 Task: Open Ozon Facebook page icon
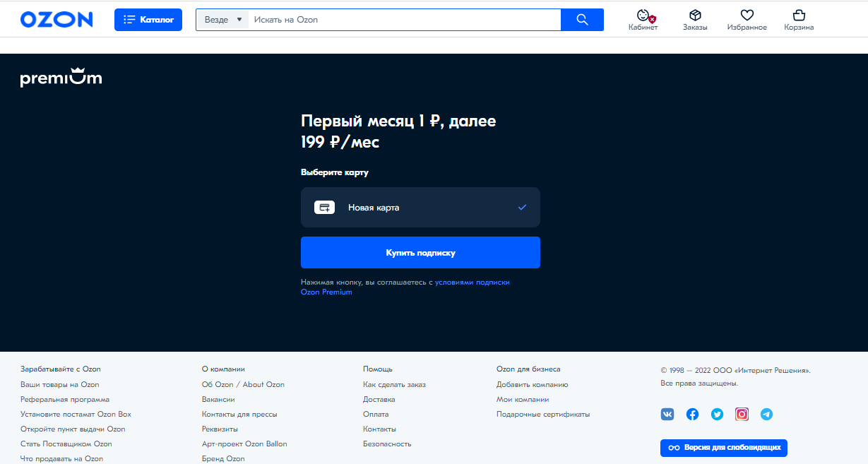point(692,415)
